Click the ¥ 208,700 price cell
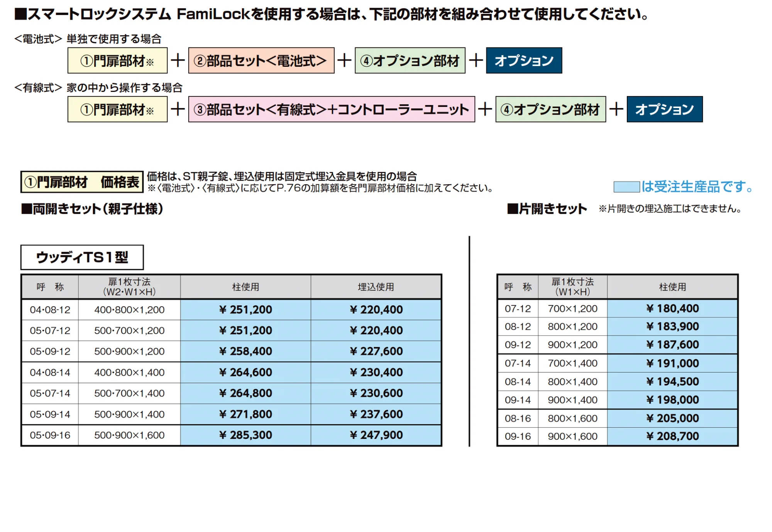This screenshot has width=772, height=532. [672, 436]
